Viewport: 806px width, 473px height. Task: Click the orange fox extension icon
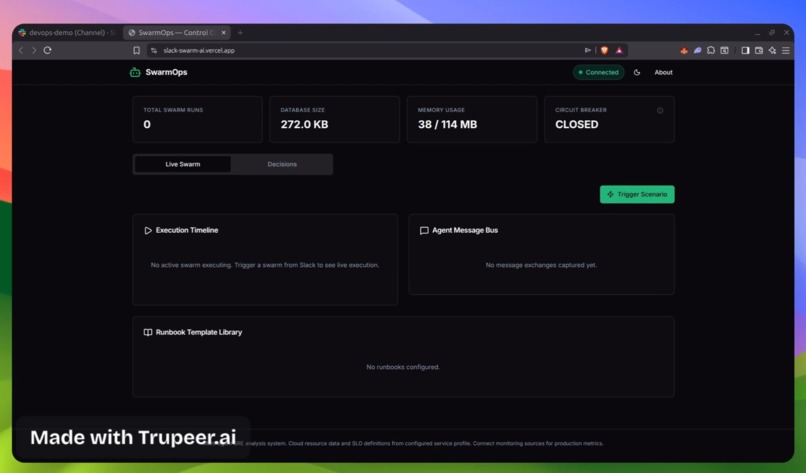[684, 50]
